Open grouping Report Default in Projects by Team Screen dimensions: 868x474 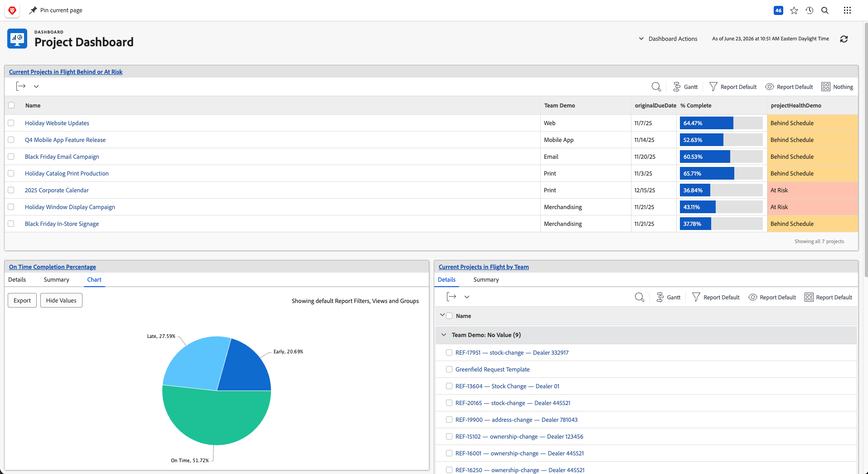click(829, 297)
